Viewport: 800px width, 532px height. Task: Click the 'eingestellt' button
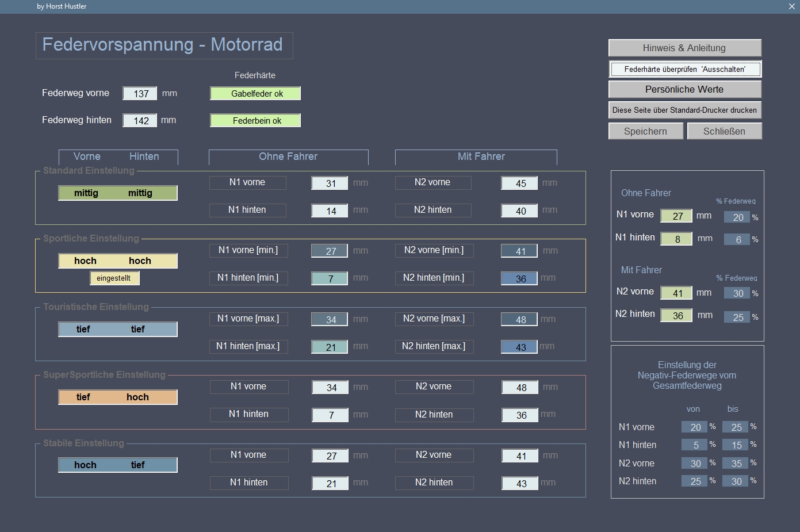tap(114, 278)
